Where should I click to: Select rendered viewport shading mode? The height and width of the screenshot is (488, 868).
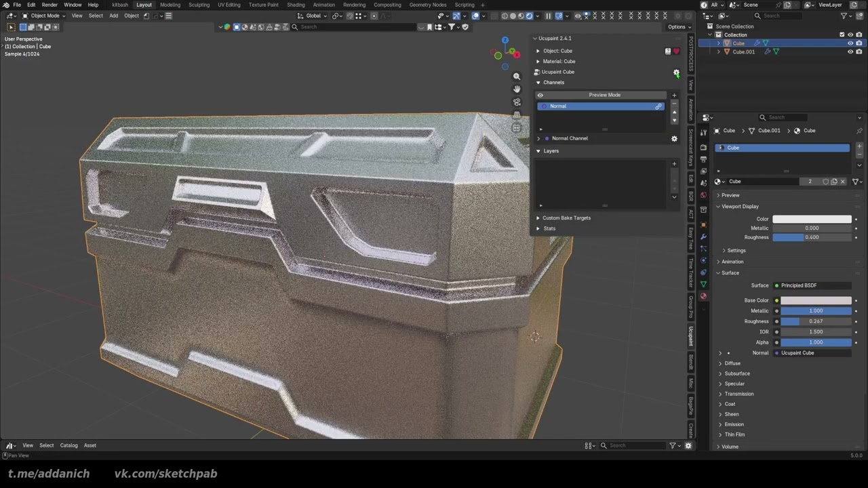pos(530,16)
